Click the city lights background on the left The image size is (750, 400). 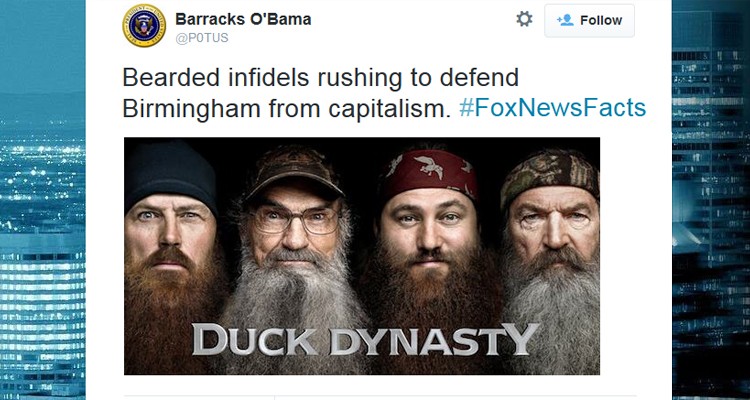pos(43,200)
